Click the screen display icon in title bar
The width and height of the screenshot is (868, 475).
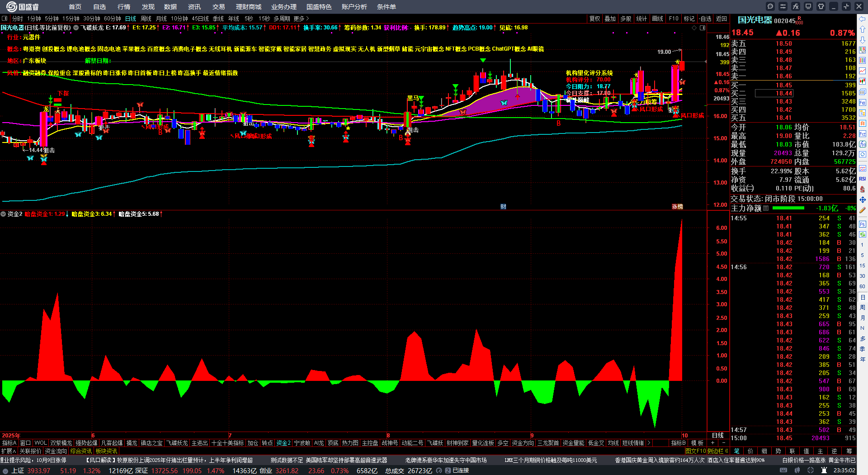pos(808,6)
